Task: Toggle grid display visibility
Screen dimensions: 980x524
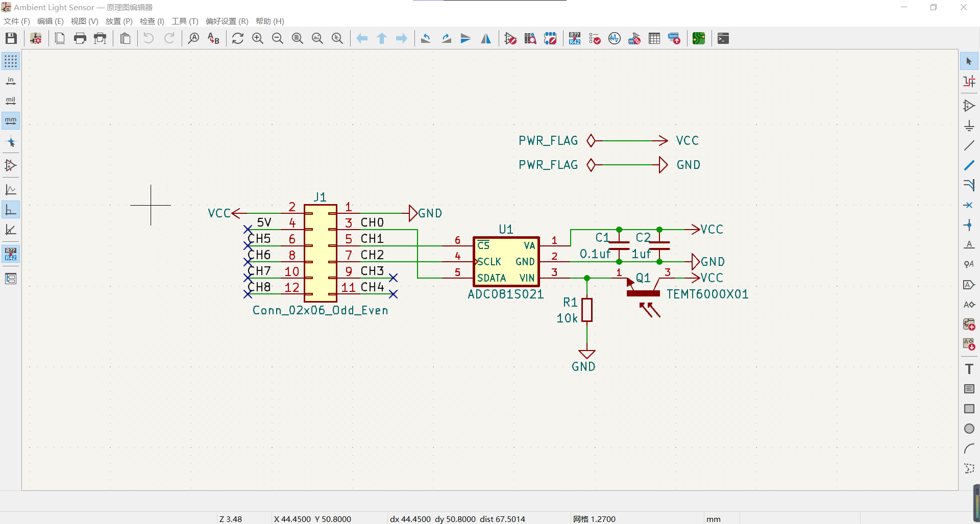Action: pos(11,61)
